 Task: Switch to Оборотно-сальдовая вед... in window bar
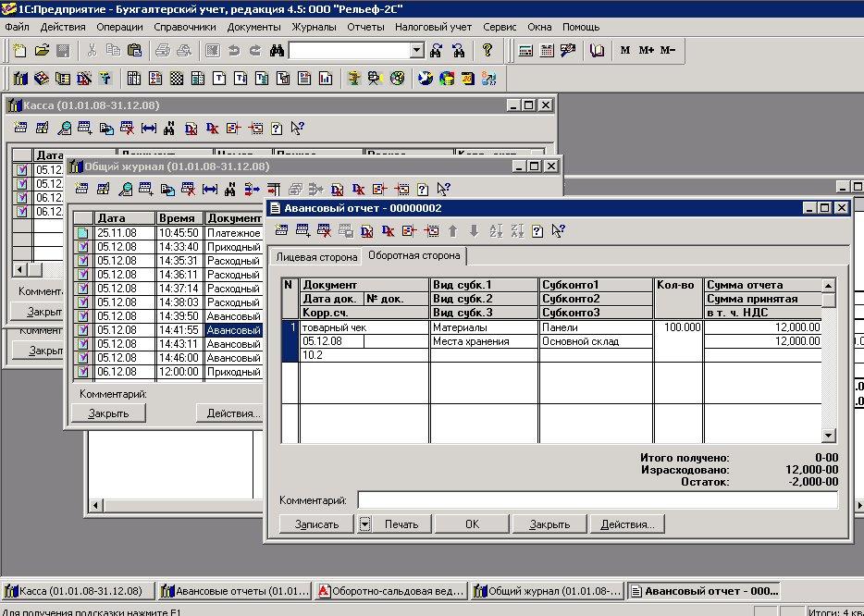click(x=390, y=591)
